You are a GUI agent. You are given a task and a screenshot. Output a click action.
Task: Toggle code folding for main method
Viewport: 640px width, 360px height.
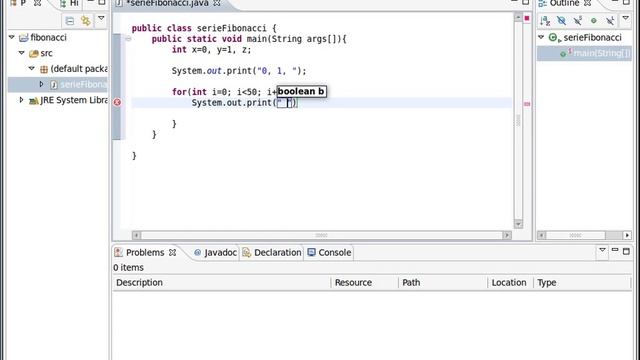point(128,39)
